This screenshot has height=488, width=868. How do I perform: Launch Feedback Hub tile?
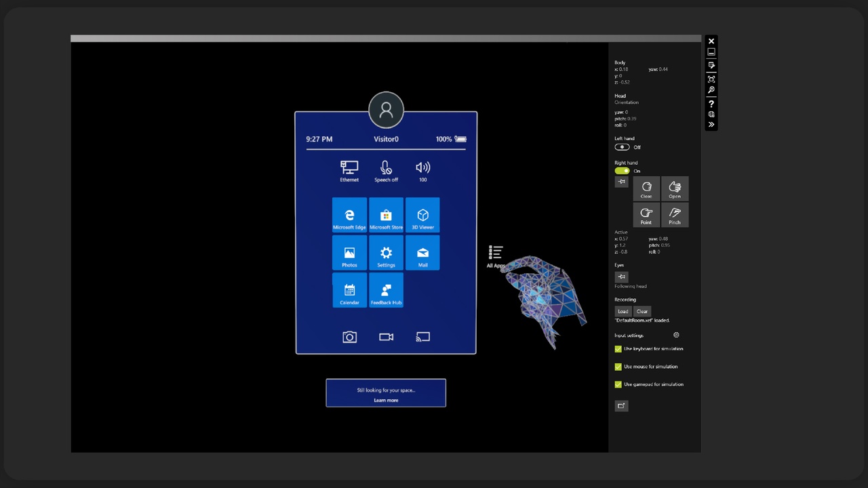[386, 290]
